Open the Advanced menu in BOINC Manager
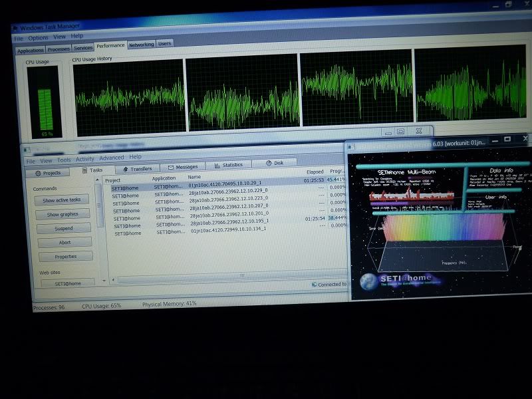This screenshot has height=399, width=532. point(112,158)
